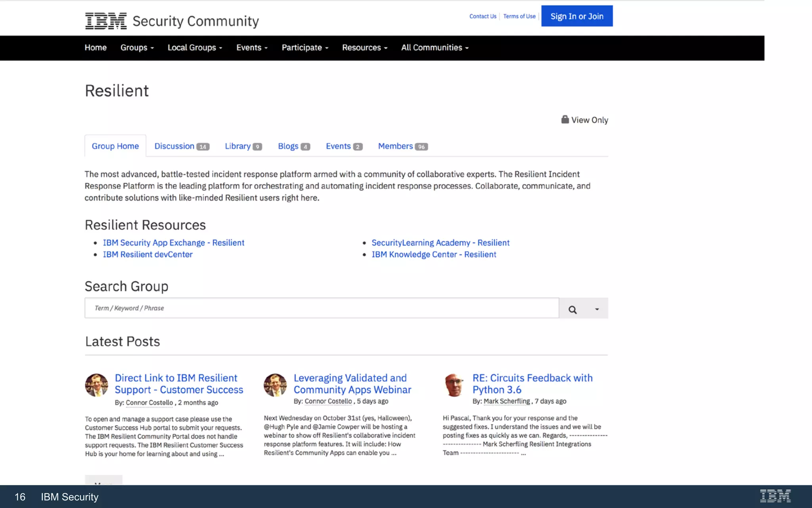Click the Resilient page heading
This screenshot has width=812, height=508.
coord(117,91)
